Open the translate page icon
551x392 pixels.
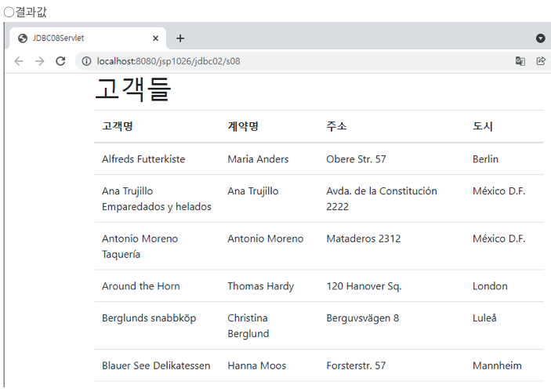[x=520, y=61]
